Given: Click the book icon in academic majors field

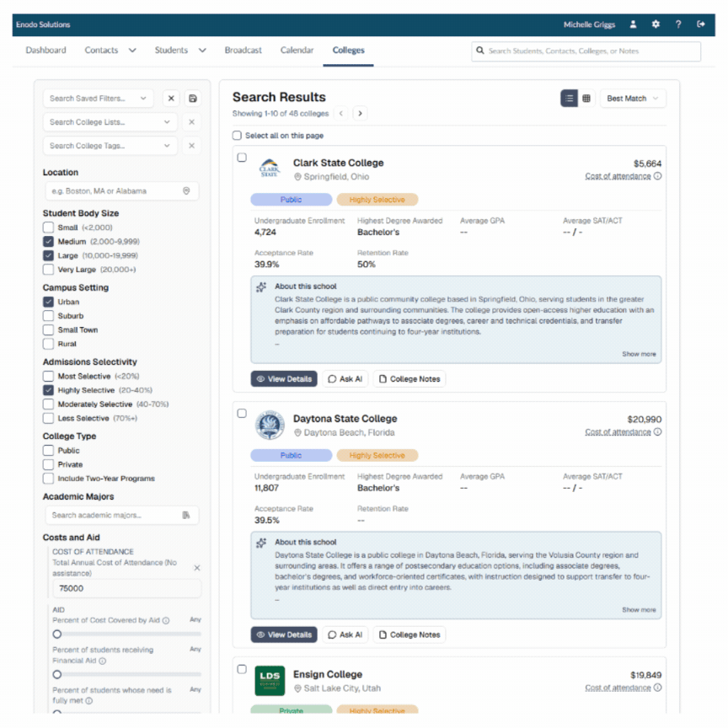Looking at the screenshot, I should 185,515.
